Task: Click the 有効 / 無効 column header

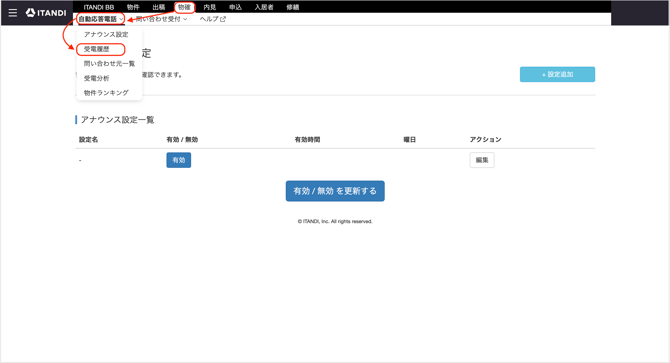Action: tap(182, 140)
